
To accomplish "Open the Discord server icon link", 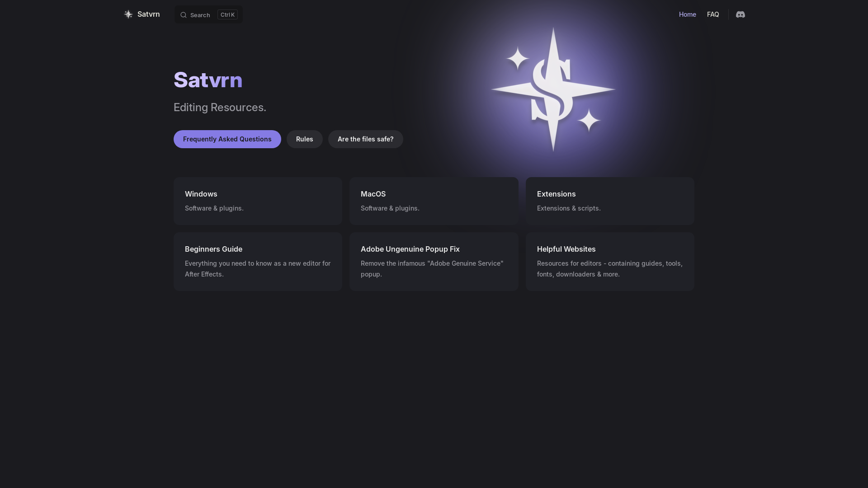I will tap(740, 14).
